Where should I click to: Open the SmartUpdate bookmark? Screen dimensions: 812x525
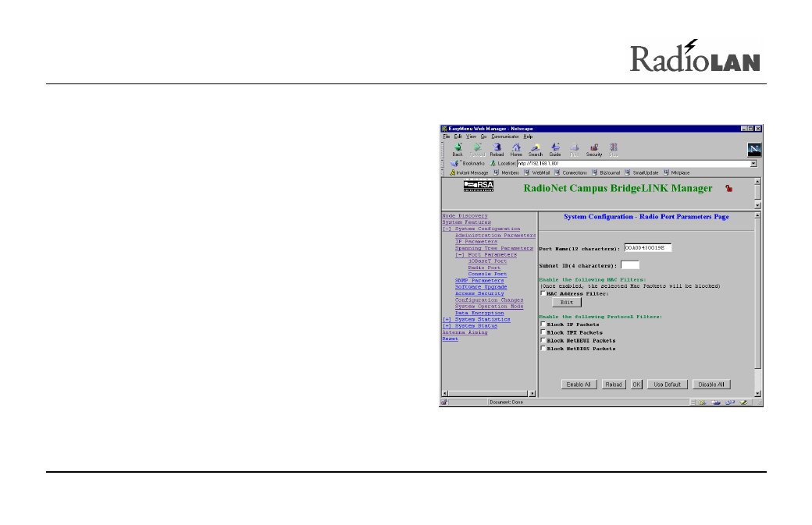tap(642, 172)
